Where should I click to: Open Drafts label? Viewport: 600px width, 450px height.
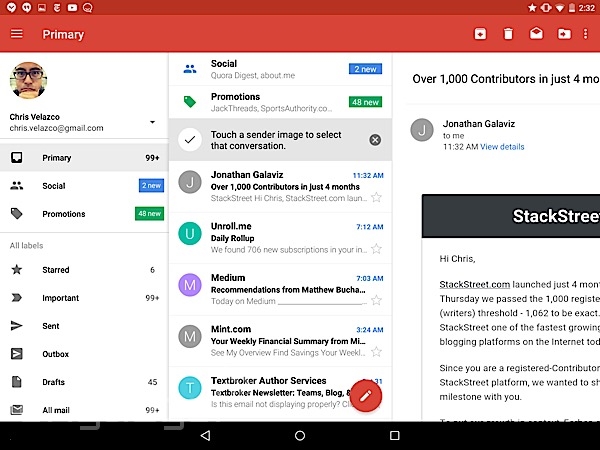[x=84, y=382]
